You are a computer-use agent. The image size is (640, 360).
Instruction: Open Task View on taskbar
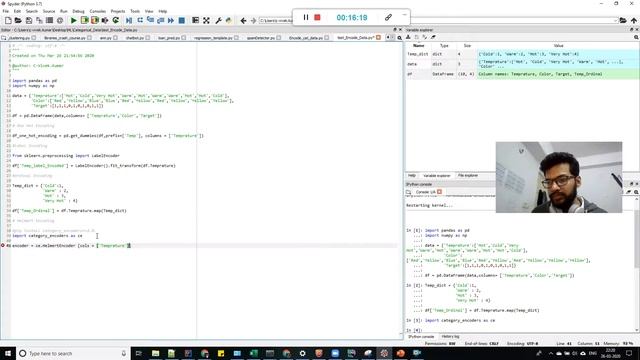(138, 353)
